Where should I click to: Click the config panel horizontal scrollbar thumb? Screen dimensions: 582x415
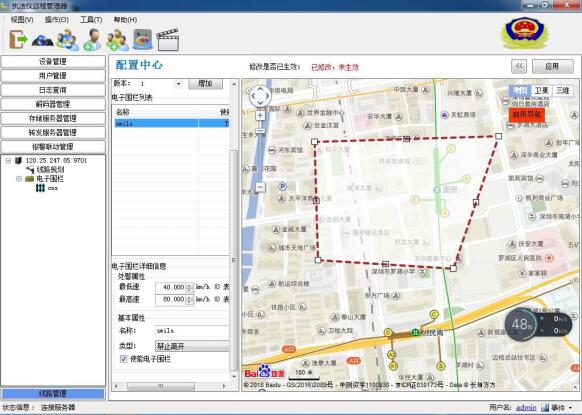(x=161, y=386)
